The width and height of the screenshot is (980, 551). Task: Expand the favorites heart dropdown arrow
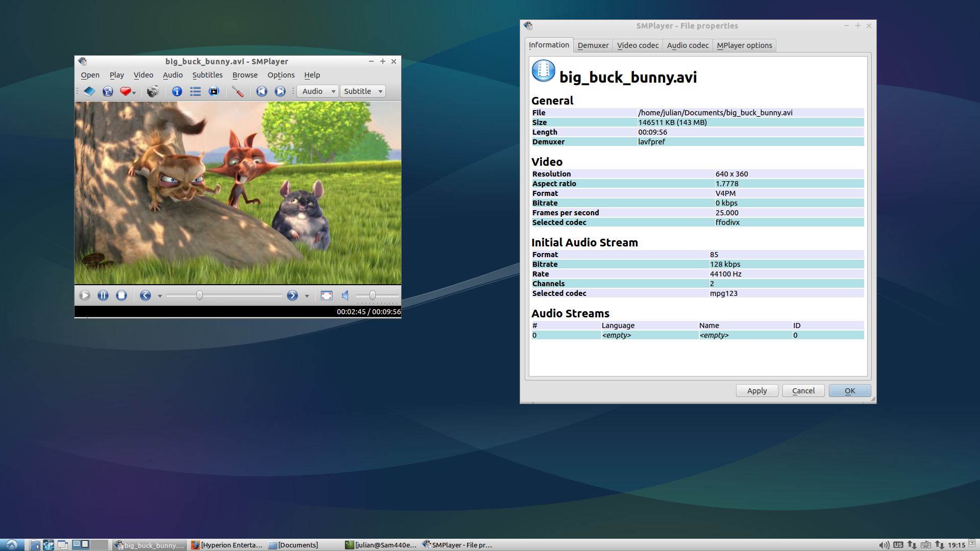click(x=134, y=93)
